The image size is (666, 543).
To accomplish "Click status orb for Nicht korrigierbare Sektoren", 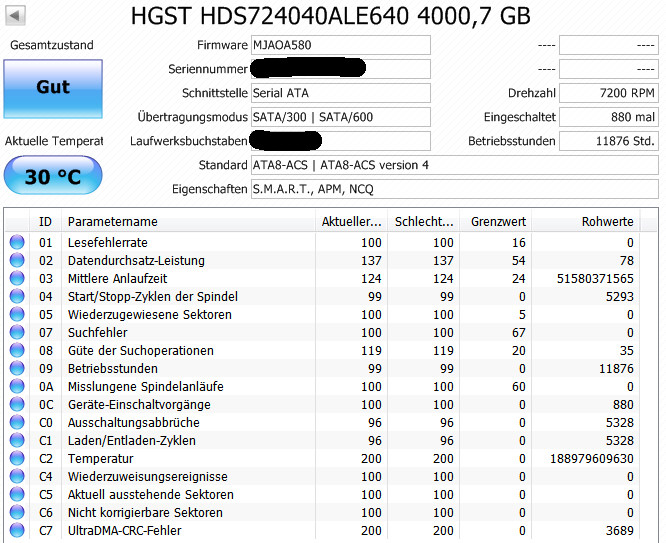I will click(x=17, y=512).
